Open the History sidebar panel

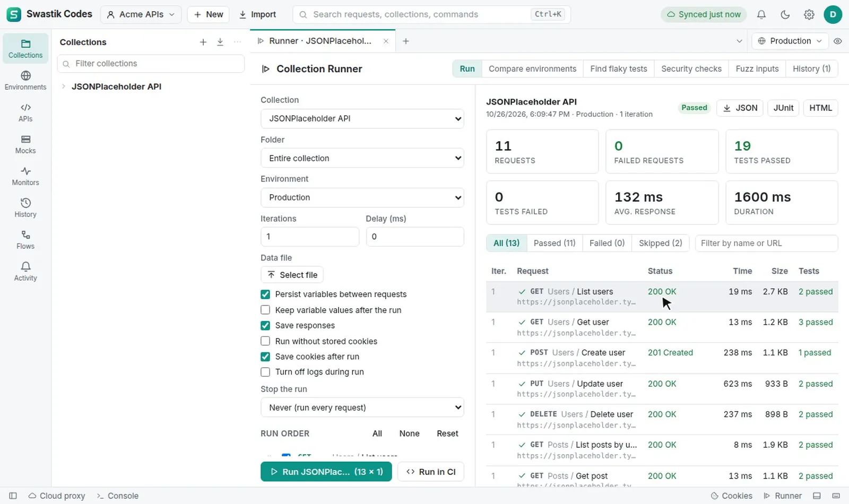tap(25, 208)
